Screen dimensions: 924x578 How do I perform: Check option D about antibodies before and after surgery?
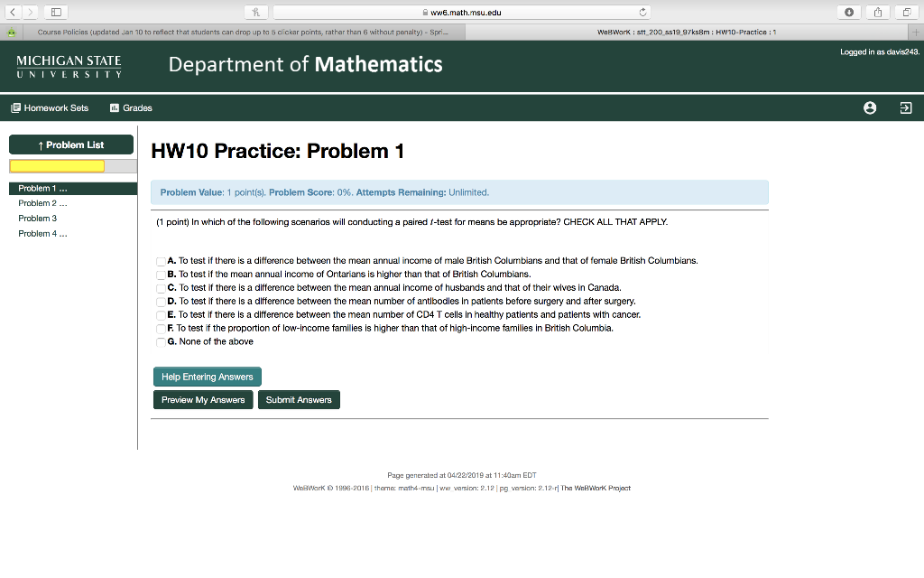(159, 301)
